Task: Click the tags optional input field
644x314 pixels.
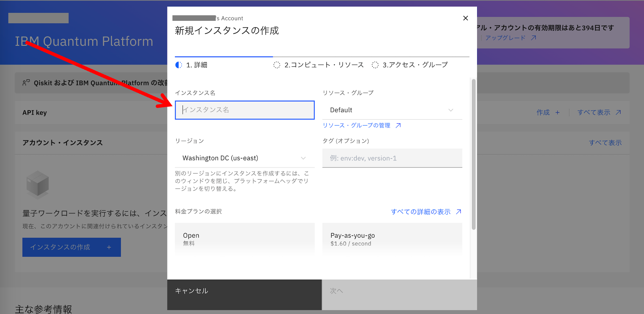Action: (x=392, y=158)
